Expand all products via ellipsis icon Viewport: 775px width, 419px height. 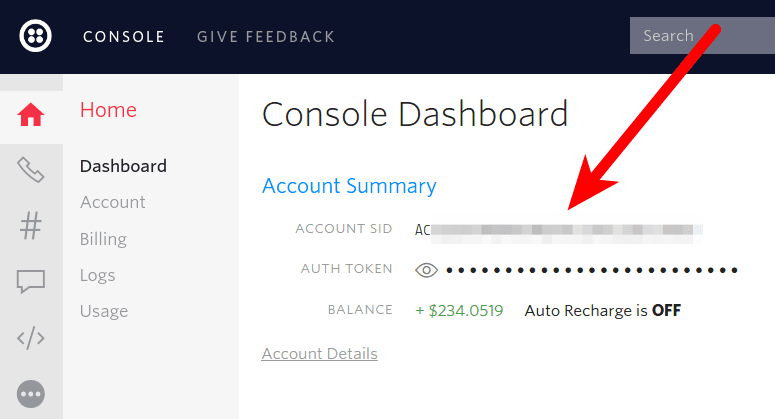[x=31, y=393]
